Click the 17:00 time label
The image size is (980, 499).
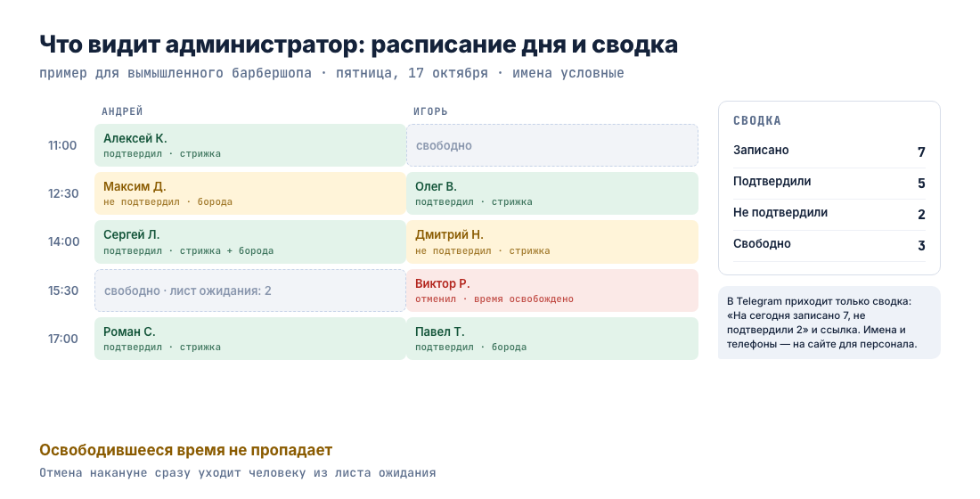coord(63,339)
